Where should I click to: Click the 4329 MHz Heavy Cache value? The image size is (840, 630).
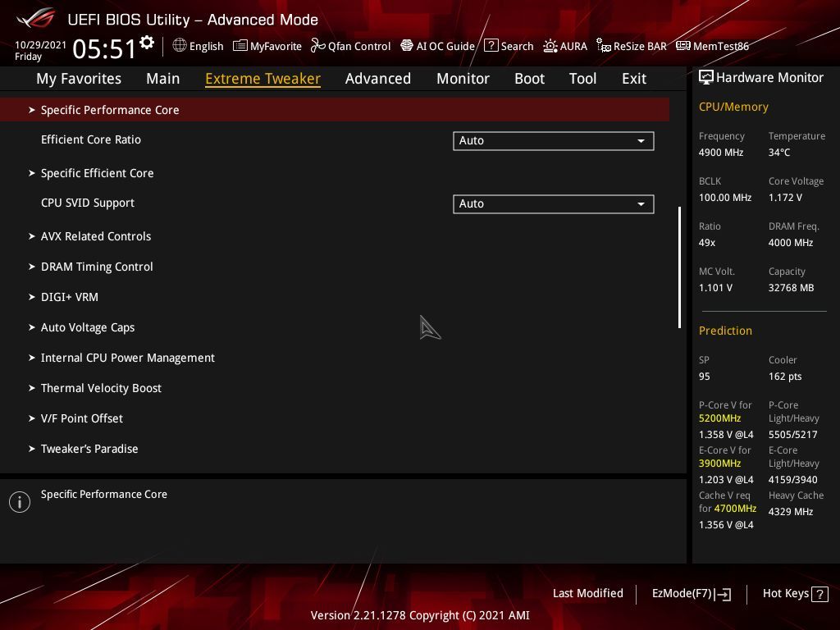point(791,512)
